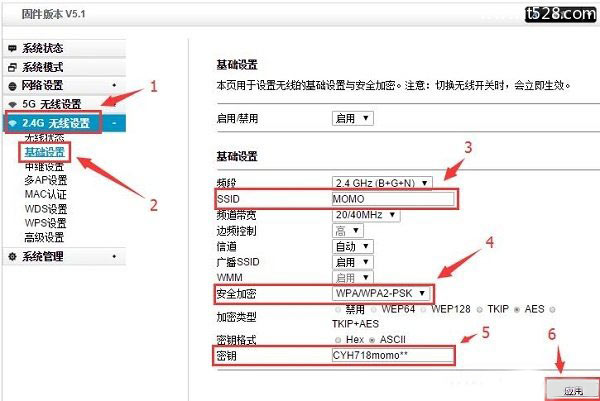Select the TKIP radio button
600x401 pixels.
479,310
